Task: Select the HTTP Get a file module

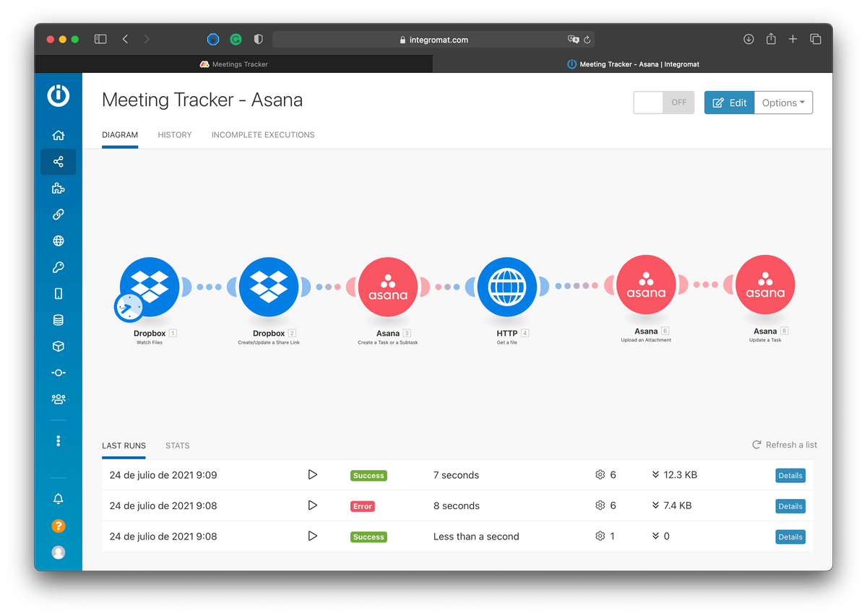Action: pos(507,287)
